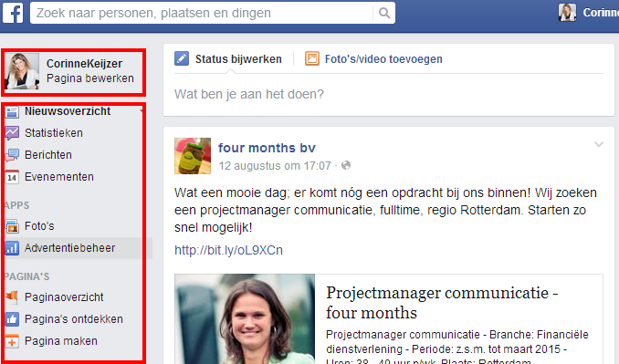Screen dimensions: 619x364
Task: Open the CorinneKeijzer page name link
Action: (x=84, y=64)
